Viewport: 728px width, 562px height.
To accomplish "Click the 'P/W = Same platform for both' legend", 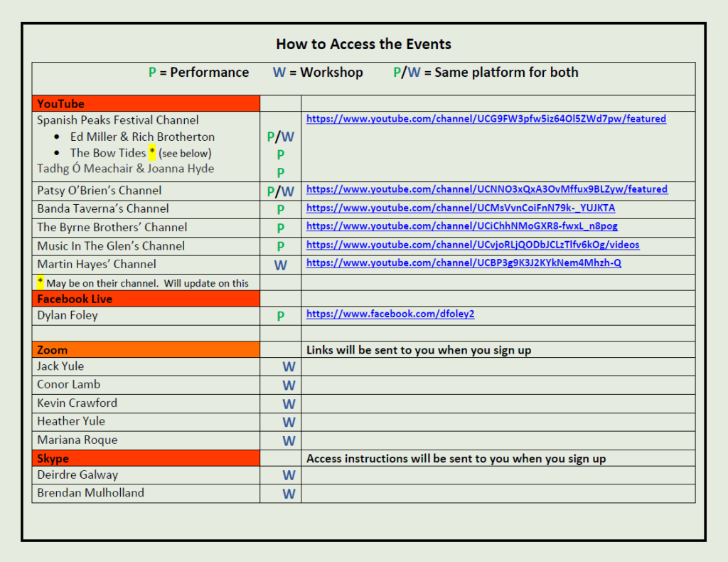I will coord(486,73).
